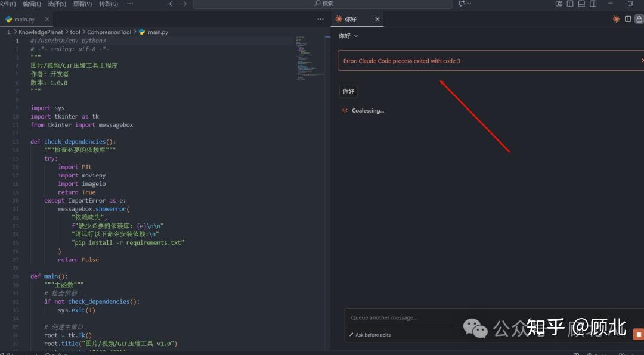The image size is (644, 355).
Task: Select the CompressionTool breadcrumb
Action: click(x=109, y=32)
